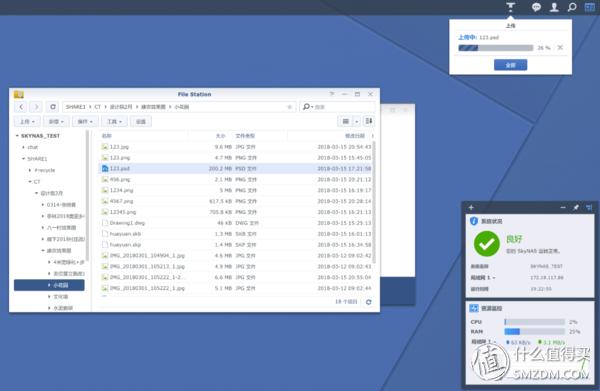Select the chat folder in tree
The width and height of the screenshot is (600, 391).
pos(33,147)
